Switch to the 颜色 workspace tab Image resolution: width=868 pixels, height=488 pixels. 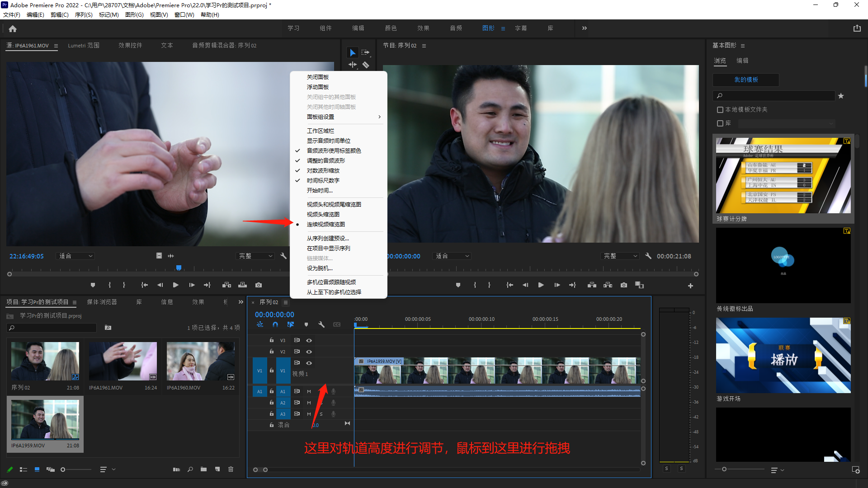pos(391,28)
